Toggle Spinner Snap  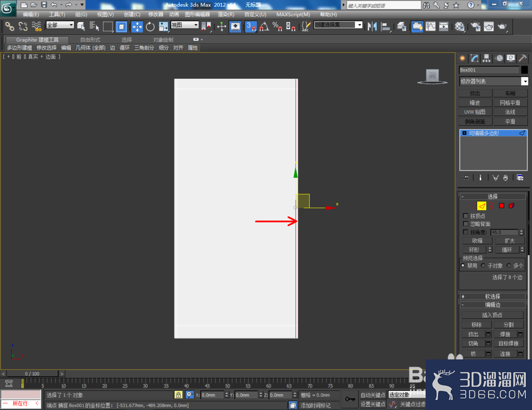click(290, 26)
